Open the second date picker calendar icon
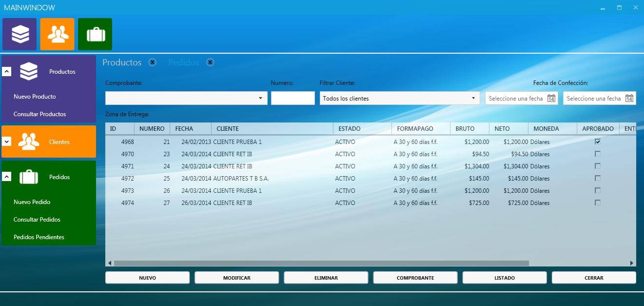644x306 pixels. (629, 98)
